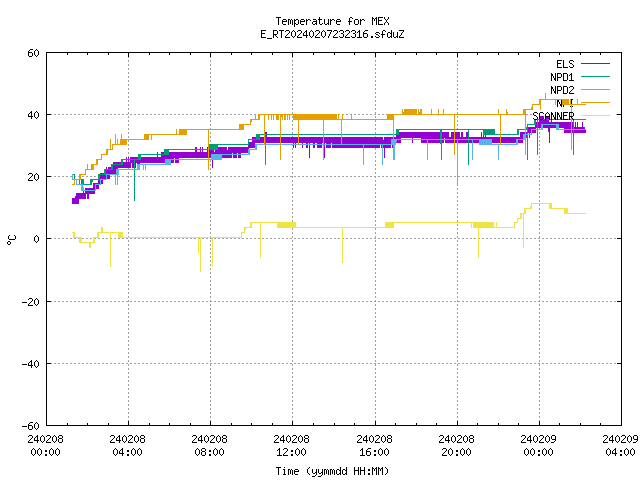Click the y-axis label -60
Screen dimensions: 640x480
(31, 426)
